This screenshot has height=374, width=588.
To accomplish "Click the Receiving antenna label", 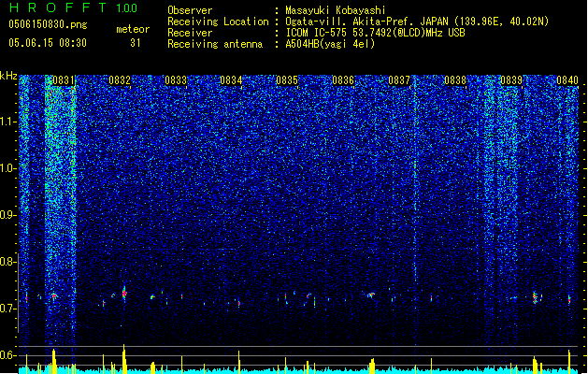I will click(x=215, y=44).
